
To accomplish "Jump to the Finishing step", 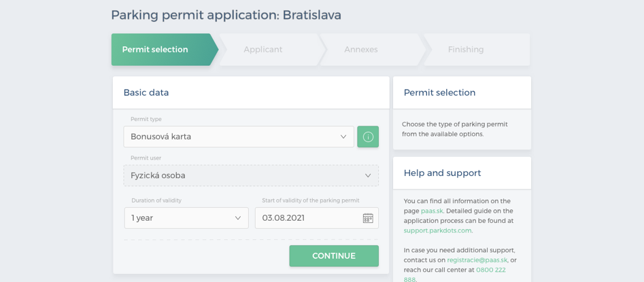I will (466, 50).
